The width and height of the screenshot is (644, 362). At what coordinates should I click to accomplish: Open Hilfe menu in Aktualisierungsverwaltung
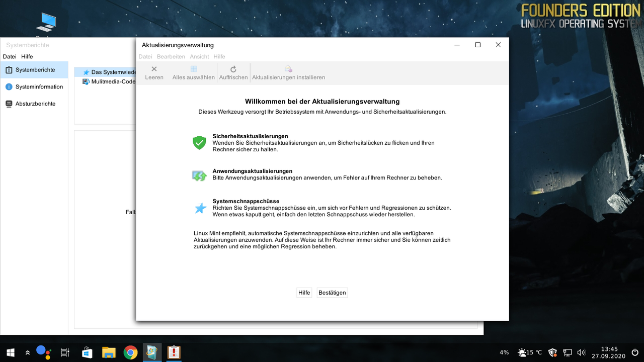point(219,57)
